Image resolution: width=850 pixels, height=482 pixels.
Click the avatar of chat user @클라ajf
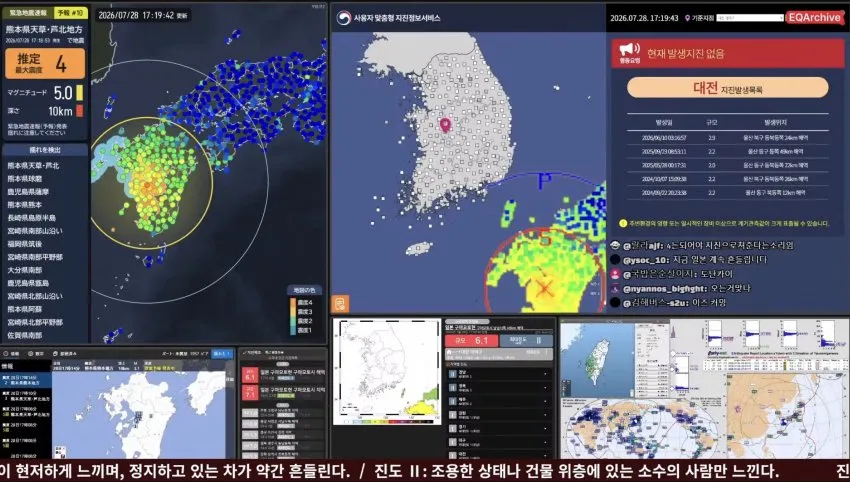click(615, 245)
